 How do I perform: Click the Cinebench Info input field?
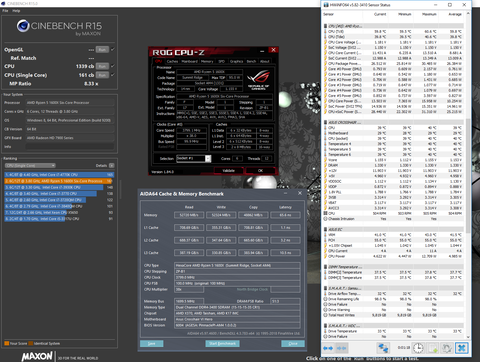[x=70, y=146]
